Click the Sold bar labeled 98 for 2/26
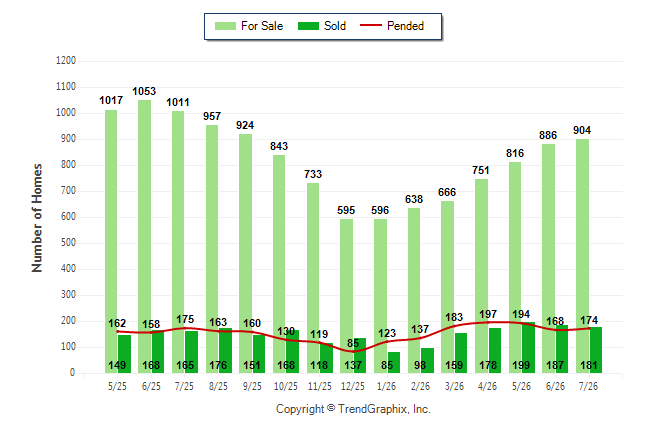Viewport: 646px width, 434px height. [428, 361]
